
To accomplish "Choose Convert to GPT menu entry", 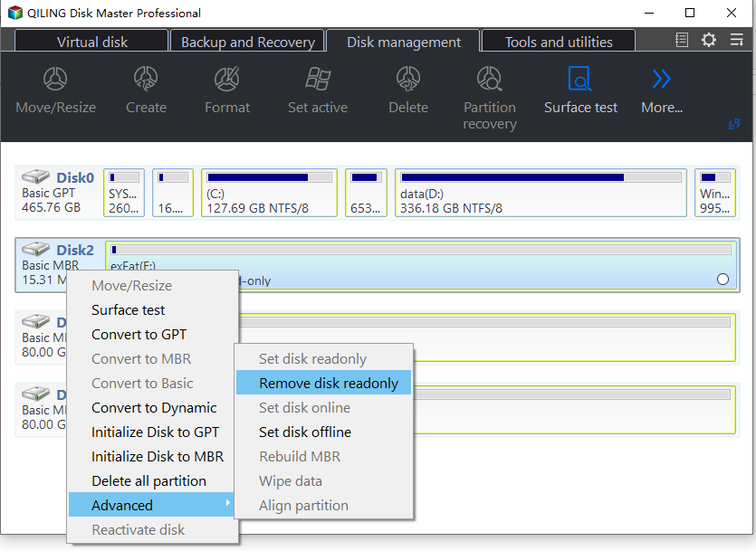I will point(153,334).
